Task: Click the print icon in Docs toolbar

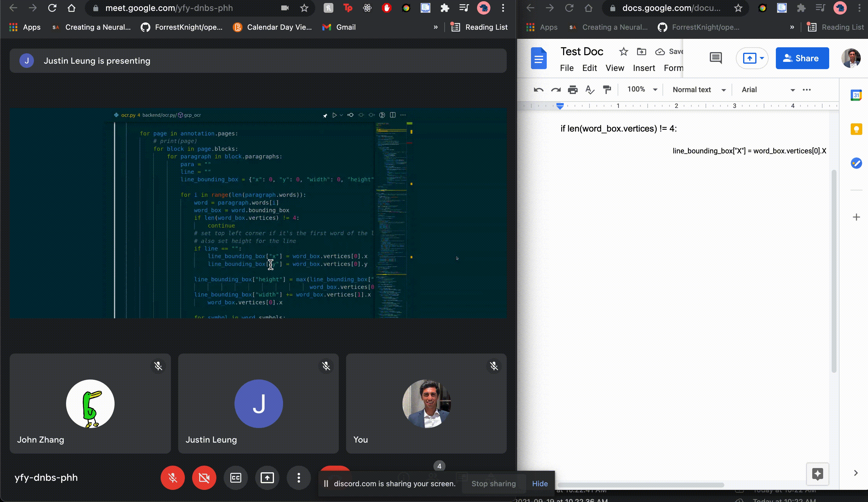Action: 573,90
